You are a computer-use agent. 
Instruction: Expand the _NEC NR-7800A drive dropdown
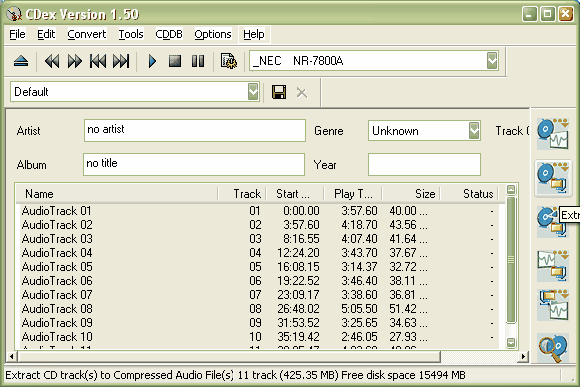tap(492, 61)
